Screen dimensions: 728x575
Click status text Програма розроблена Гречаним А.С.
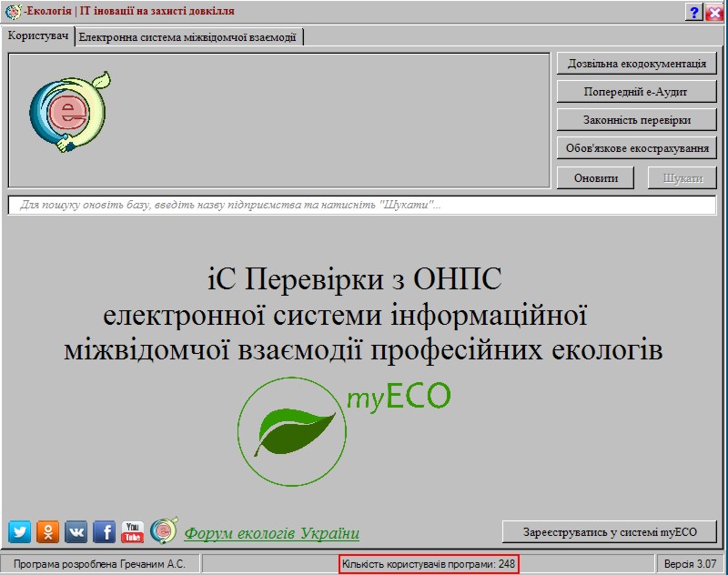click(x=99, y=564)
